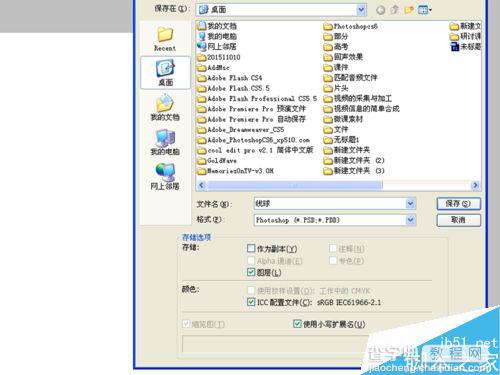Select the 新建文件夹 folder without number
500x375 pixels.
347,150
